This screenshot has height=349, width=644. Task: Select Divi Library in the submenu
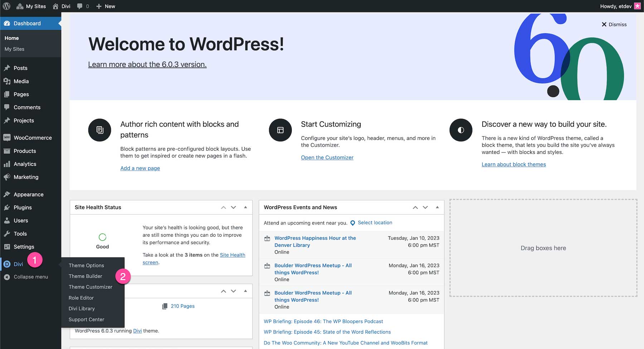82,309
